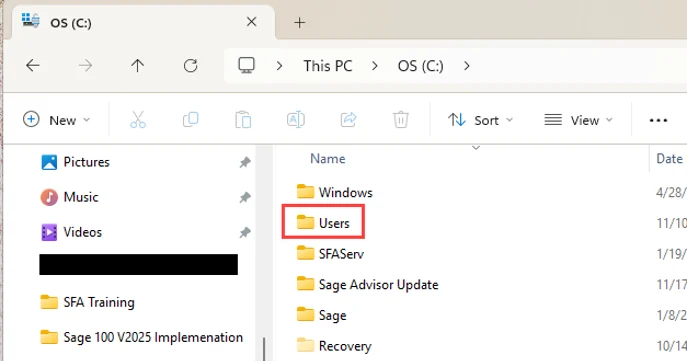Click the navigation pane scrollbar

coord(264,349)
